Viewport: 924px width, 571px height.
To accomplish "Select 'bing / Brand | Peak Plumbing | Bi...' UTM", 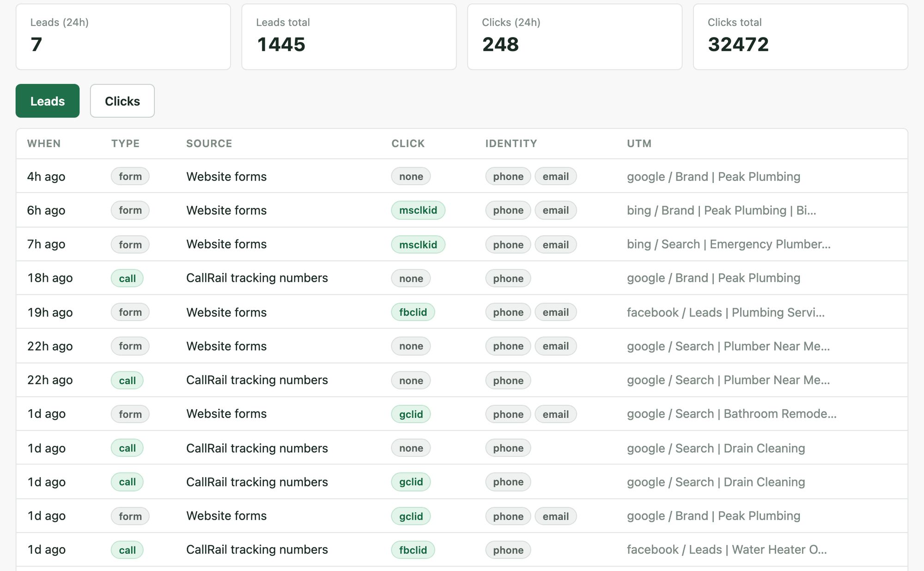I will pyautogui.click(x=721, y=210).
